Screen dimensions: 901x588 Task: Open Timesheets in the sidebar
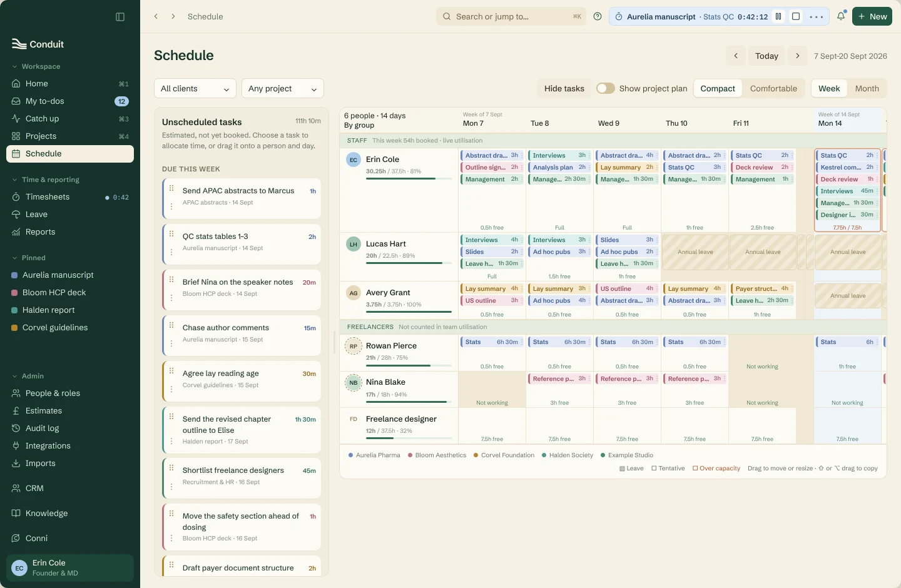pos(70,197)
